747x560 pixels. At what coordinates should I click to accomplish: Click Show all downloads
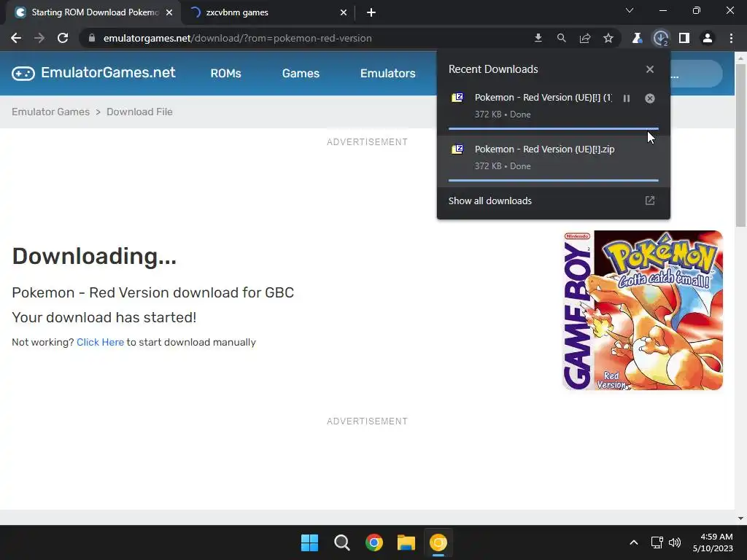[489, 201]
